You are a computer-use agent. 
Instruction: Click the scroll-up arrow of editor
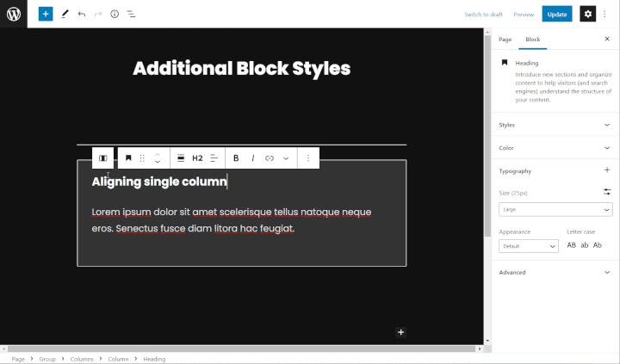point(487,32)
